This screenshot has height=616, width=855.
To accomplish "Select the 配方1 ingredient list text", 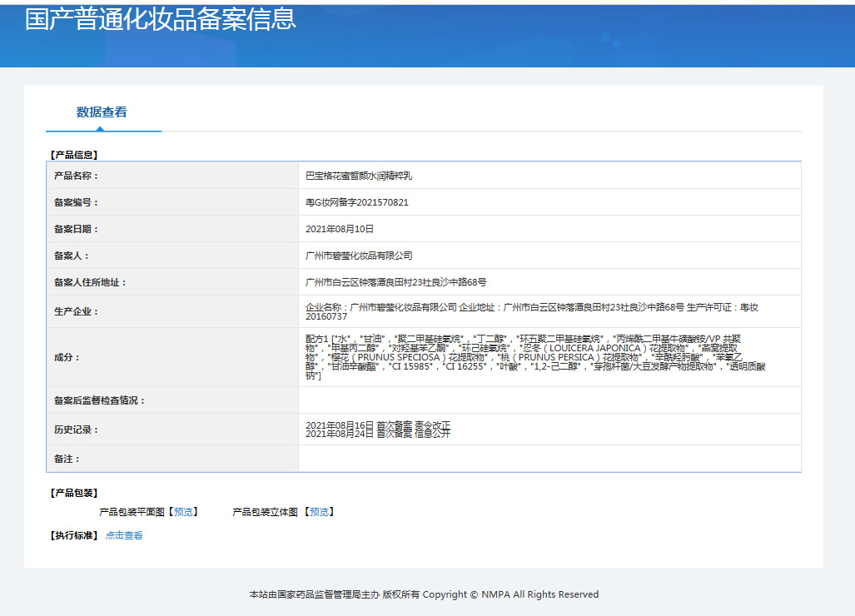I will [535, 357].
